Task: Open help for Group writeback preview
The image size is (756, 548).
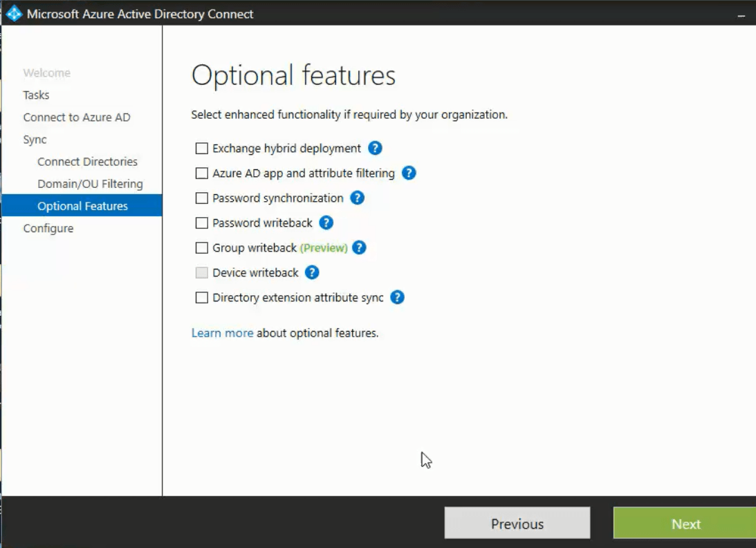Action: click(359, 247)
